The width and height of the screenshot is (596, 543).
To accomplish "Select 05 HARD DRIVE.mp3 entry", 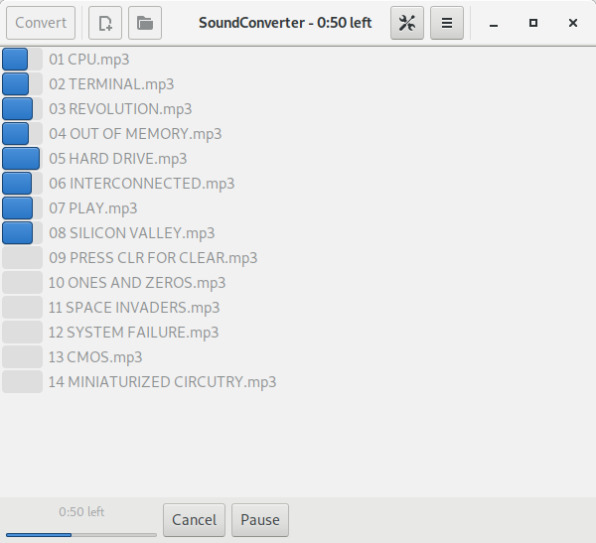I will (298, 158).
